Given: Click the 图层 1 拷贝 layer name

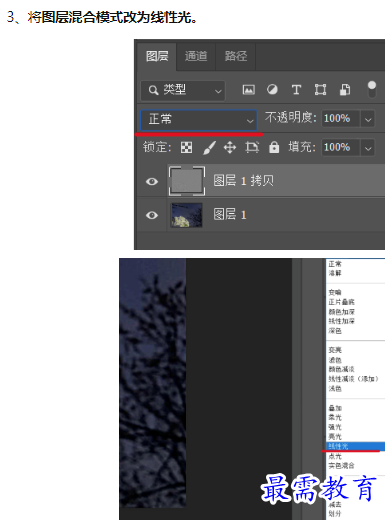Looking at the screenshot, I should (244, 181).
